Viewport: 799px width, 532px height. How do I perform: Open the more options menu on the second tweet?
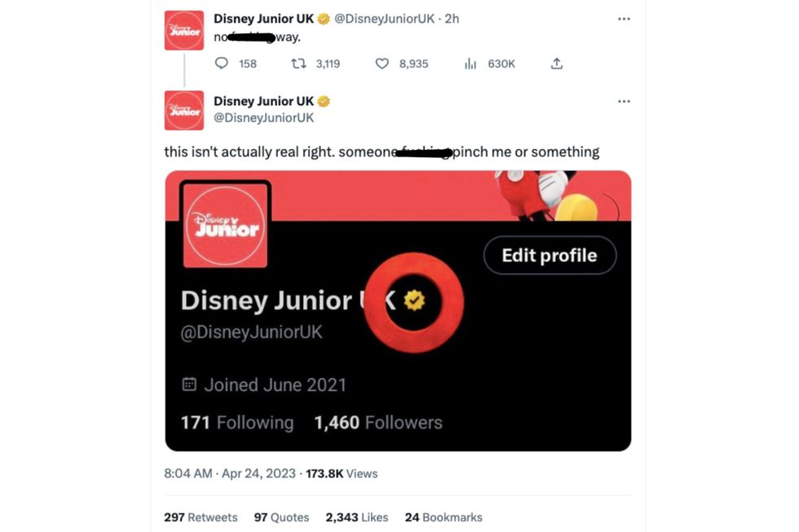pyautogui.click(x=624, y=101)
